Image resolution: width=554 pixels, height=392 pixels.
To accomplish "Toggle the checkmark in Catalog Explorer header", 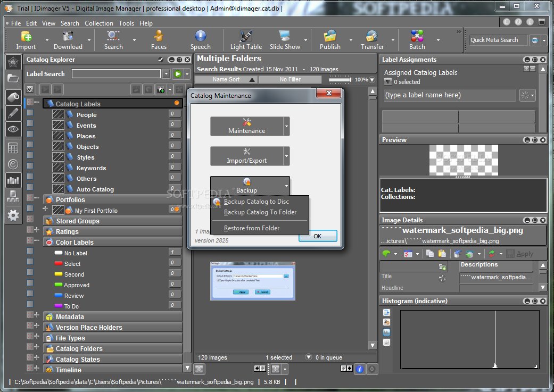I will coord(160,60).
